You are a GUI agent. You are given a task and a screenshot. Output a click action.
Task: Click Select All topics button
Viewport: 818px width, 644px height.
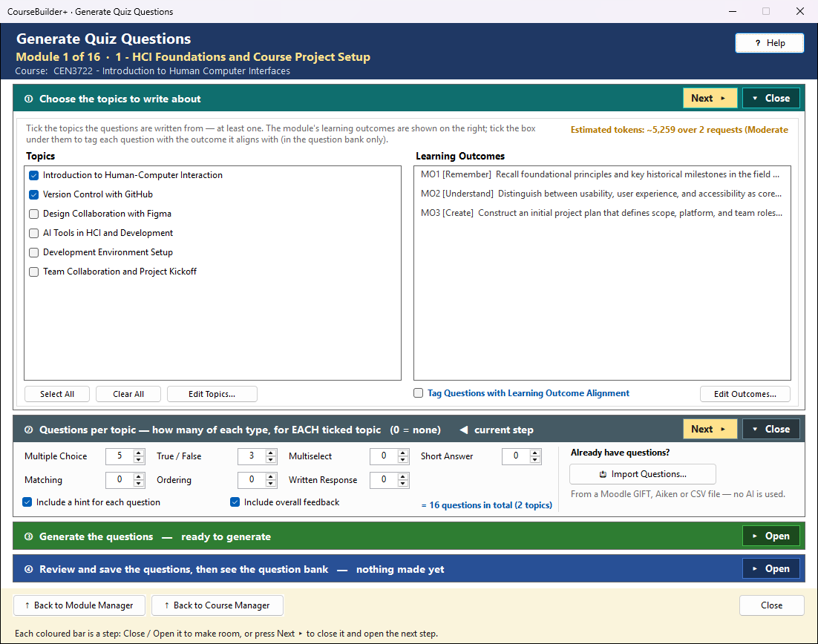(57, 394)
